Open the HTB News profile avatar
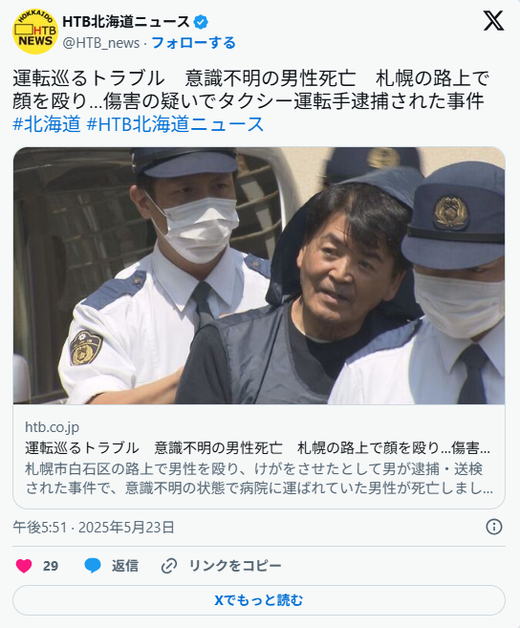520x628 pixels. click(35, 31)
